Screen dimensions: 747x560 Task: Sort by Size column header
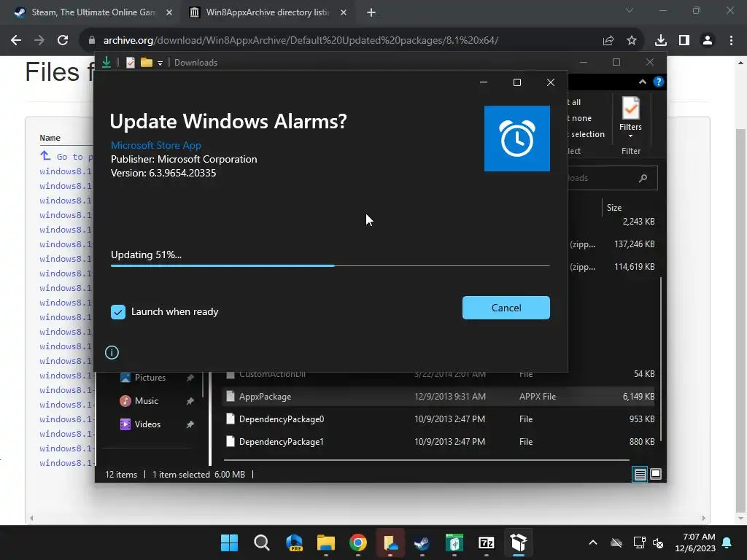click(614, 208)
